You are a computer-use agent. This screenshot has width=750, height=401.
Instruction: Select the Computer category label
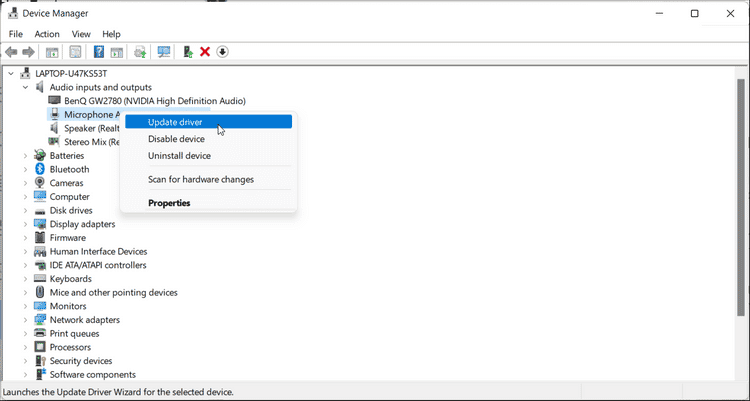pos(69,197)
